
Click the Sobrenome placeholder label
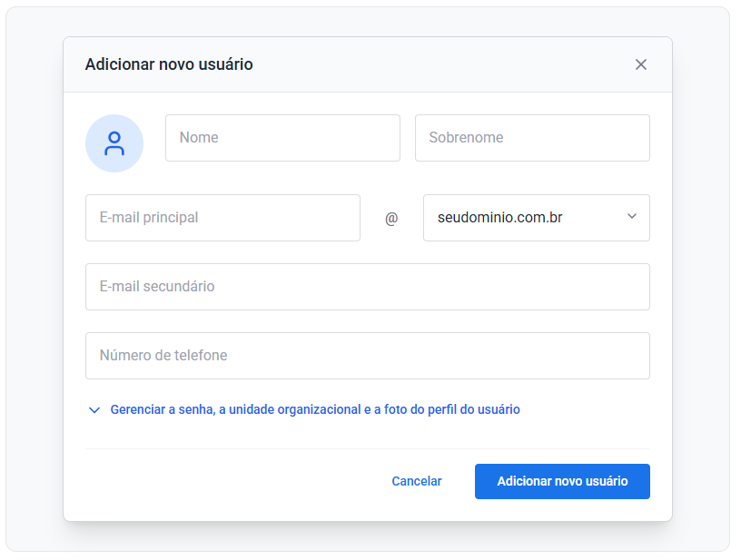point(466,138)
